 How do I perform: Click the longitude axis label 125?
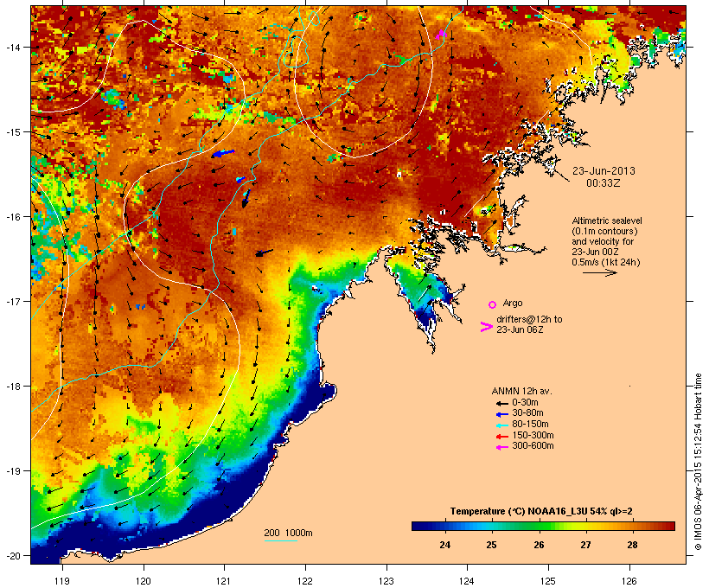pos(548,581)
